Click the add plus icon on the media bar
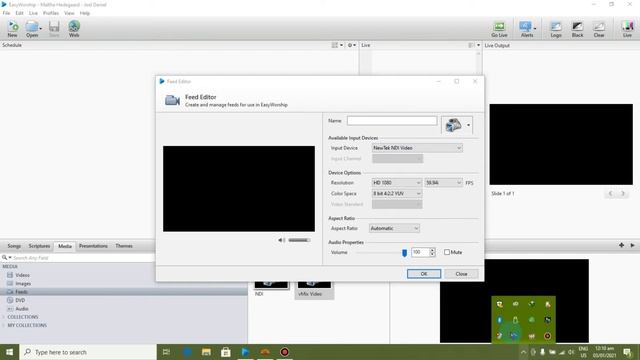640x360 pixels. tap(621, 245)
